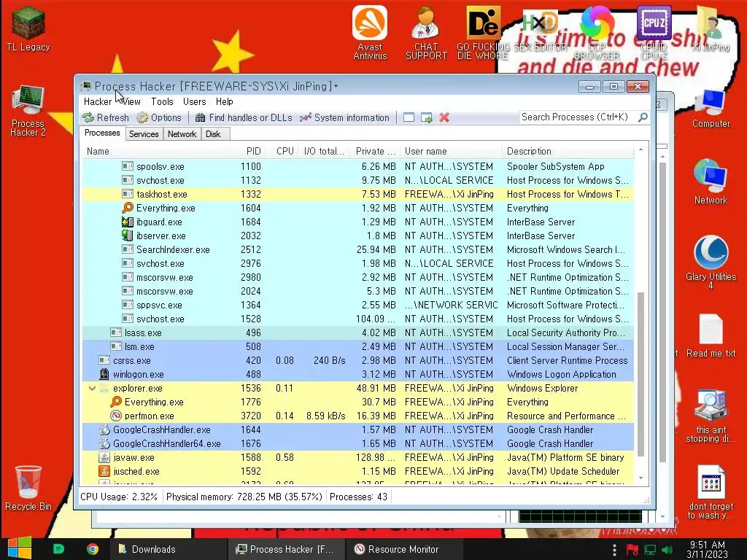Select the taskhost.exe process row

358,194
